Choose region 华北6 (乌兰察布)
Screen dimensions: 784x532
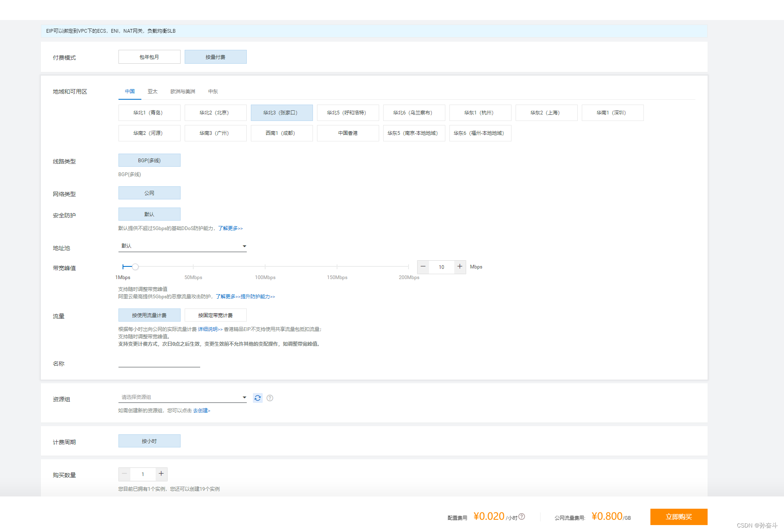(x=414, y=113)
